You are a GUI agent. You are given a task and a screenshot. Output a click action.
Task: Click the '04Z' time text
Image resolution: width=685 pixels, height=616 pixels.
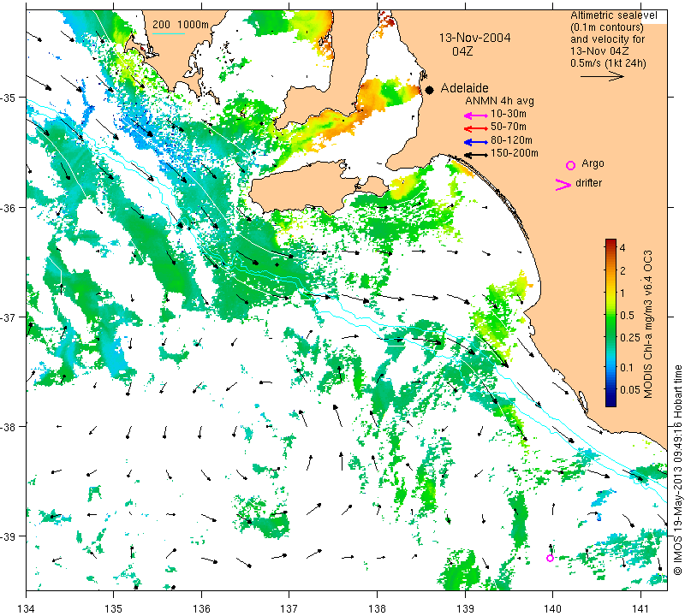(x=462, y=51)
